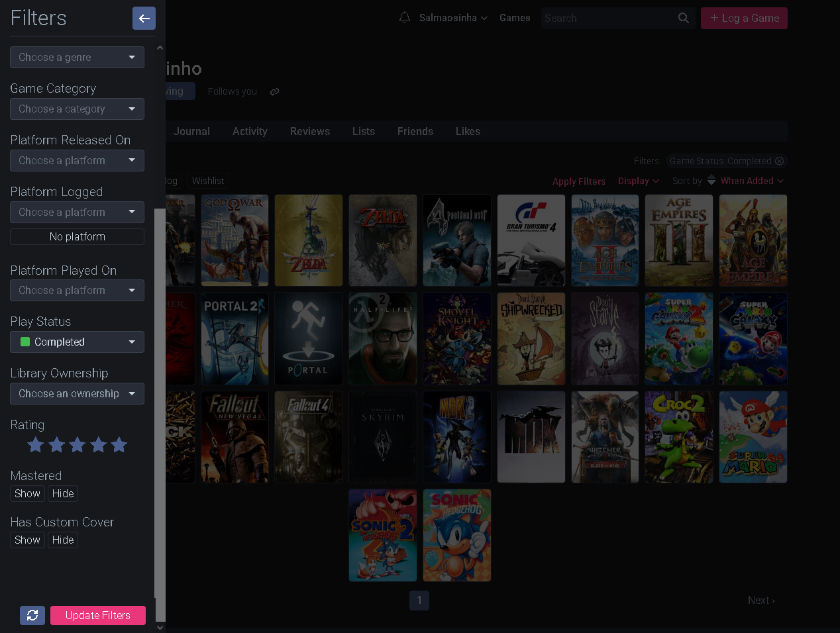The height and width of the screenshot is (633, 840).
Task: Select page 1 pagination button
Action: (419, 601)
